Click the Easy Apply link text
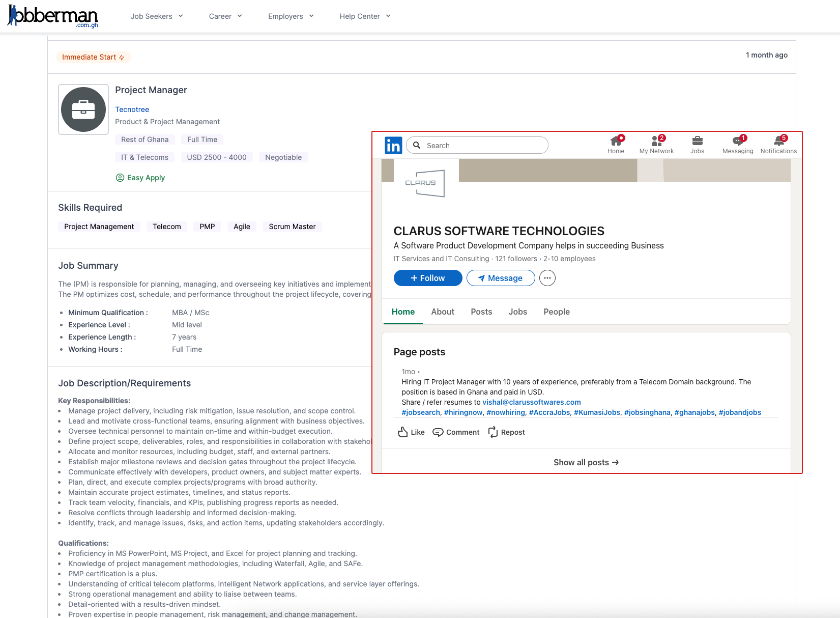Screen dimensions: 840x618 point(146,178)
